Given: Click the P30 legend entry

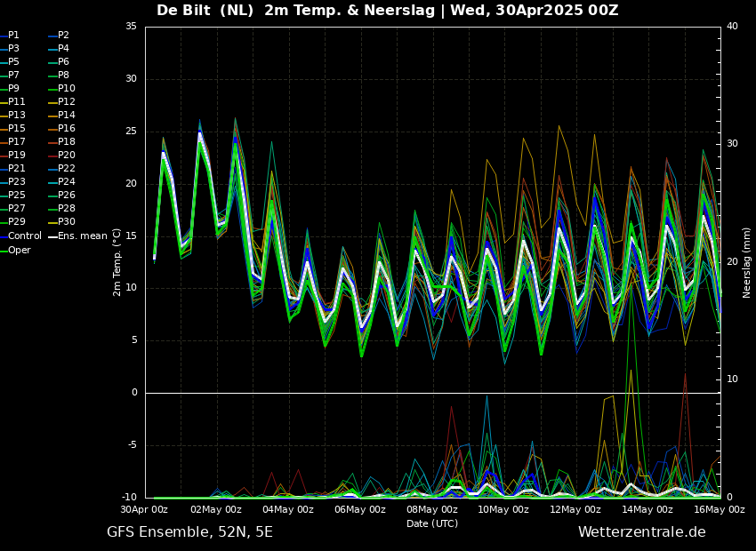Looking at the screenshot, I should [x=67, y=222].
